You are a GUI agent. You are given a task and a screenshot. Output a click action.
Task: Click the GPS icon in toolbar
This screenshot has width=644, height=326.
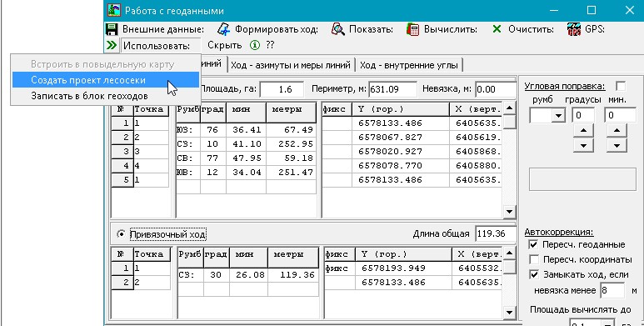click(x=574, y=29)
